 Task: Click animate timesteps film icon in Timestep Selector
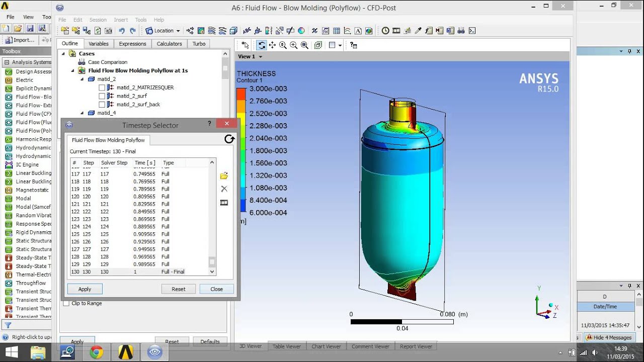224,203
